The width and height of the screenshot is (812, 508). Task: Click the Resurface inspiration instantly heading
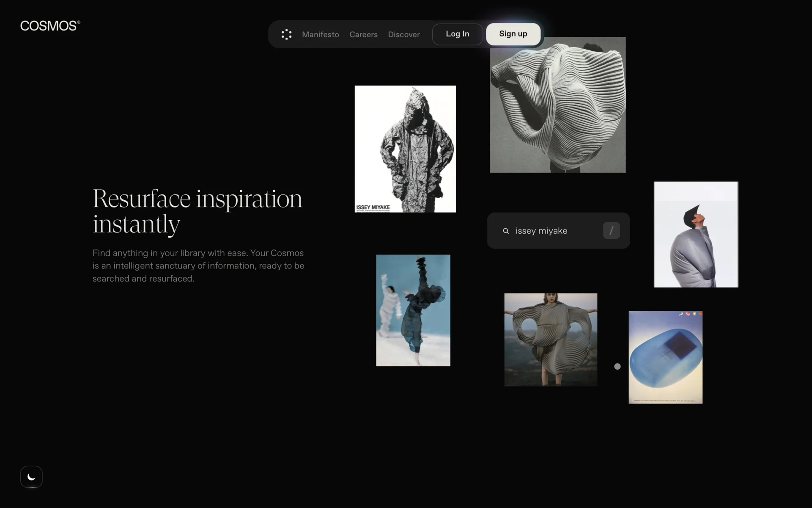[x=198, y=211]
